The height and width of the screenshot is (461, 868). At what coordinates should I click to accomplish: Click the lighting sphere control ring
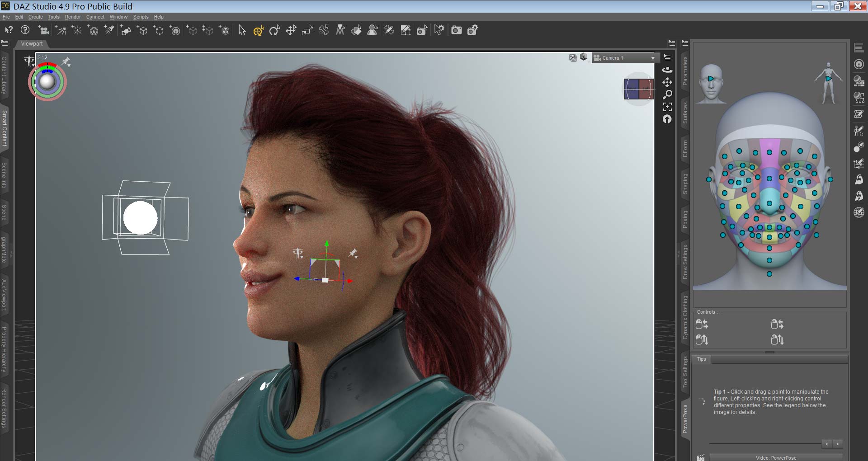click(x=47, y=68)
